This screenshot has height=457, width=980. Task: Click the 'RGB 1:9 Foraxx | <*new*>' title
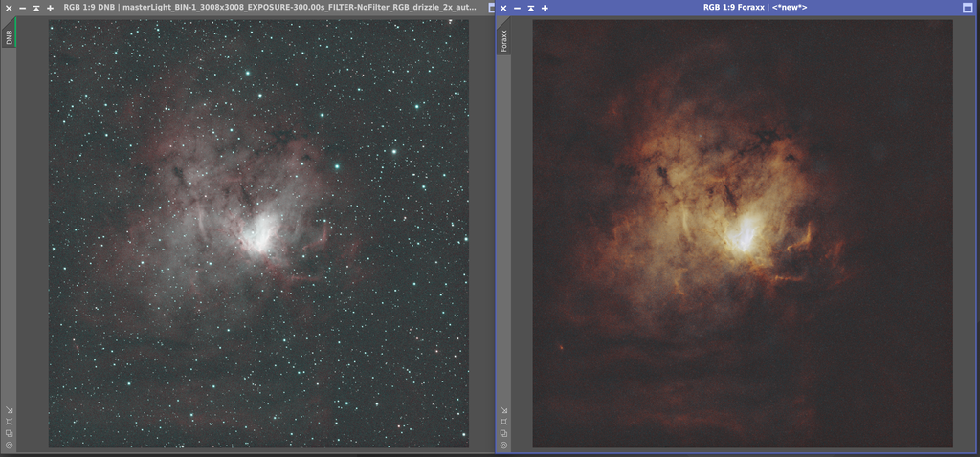754,8
